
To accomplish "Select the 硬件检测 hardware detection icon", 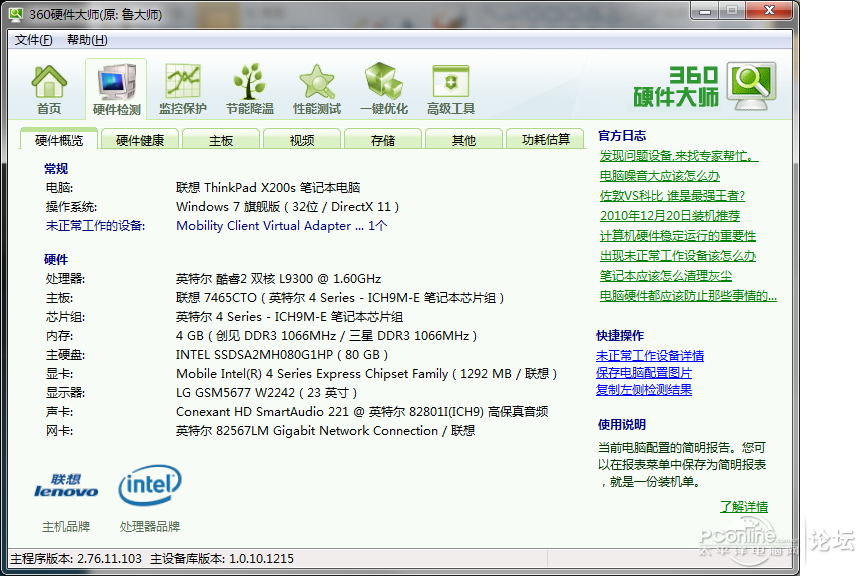I will pyautogui.click(x=116, y=89).
